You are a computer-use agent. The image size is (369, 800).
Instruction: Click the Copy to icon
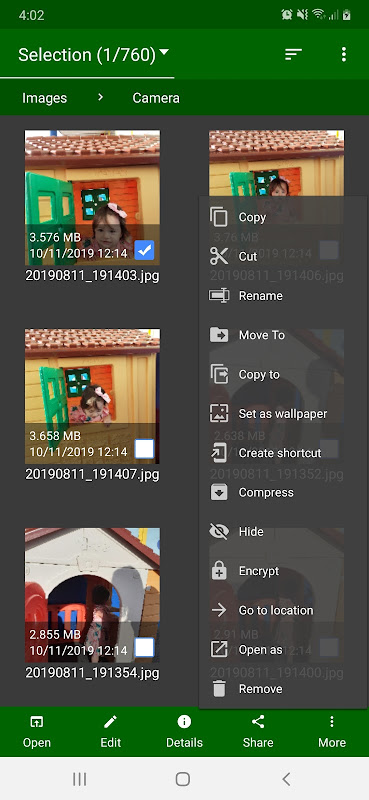pos(219,374)
